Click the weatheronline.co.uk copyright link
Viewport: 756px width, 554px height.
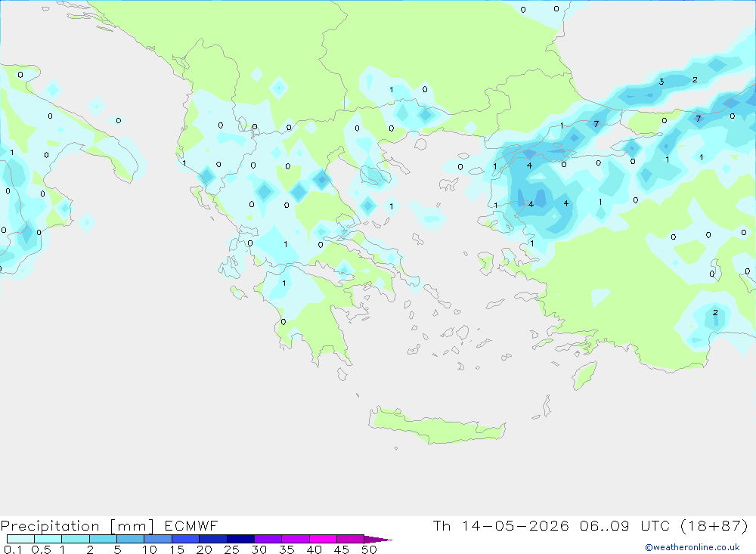[692, 547]
